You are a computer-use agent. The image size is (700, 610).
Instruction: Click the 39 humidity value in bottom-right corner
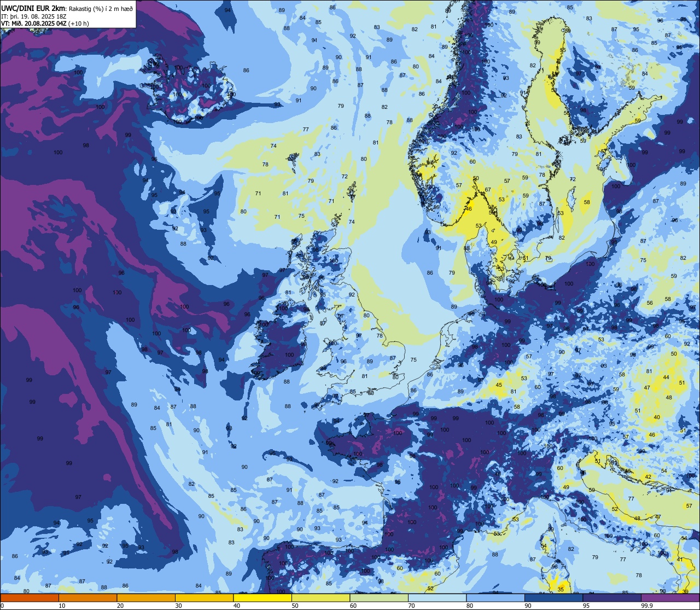686,591
